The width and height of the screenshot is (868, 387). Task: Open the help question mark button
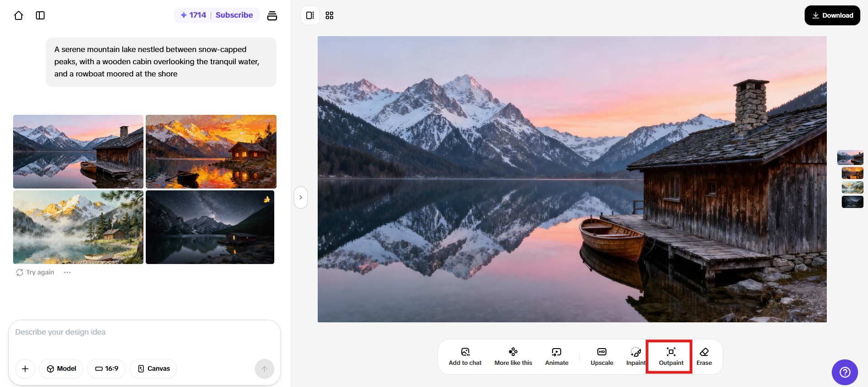[x=845, y=372]
